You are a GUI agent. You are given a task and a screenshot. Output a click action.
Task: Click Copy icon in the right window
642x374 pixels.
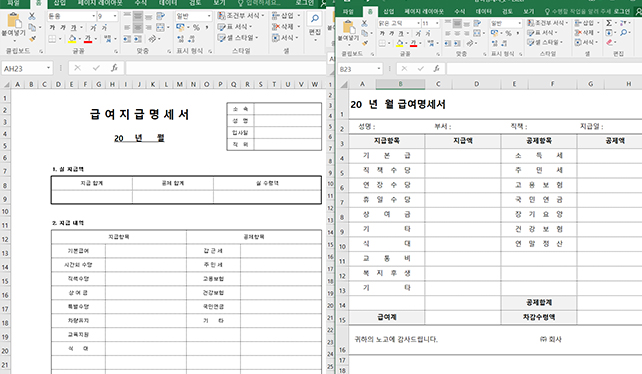pos(364,33)
